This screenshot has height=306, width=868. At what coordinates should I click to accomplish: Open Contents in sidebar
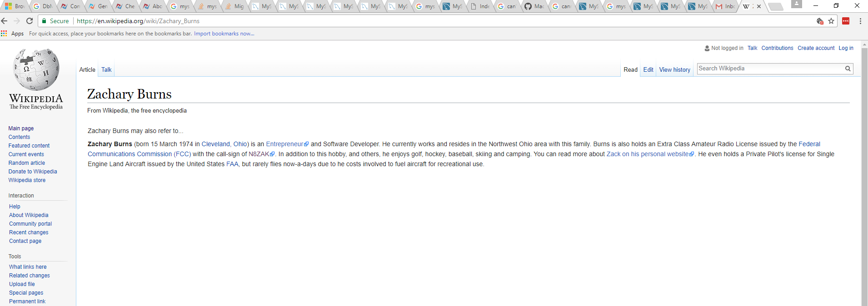point(19,137)
